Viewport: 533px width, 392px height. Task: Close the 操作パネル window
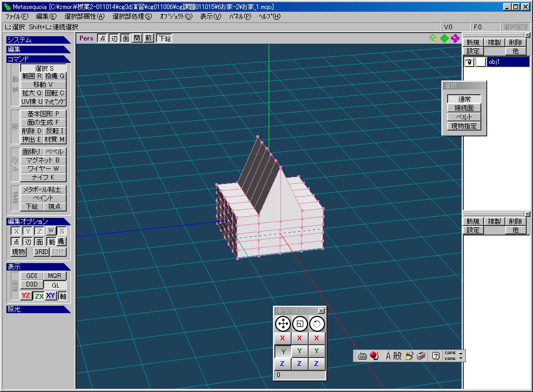tap(321, 311)
